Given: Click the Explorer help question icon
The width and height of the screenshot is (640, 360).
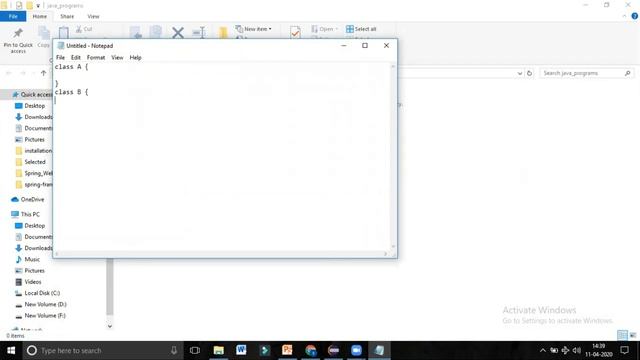Looking at the screenshot, I should click(634, 16).
